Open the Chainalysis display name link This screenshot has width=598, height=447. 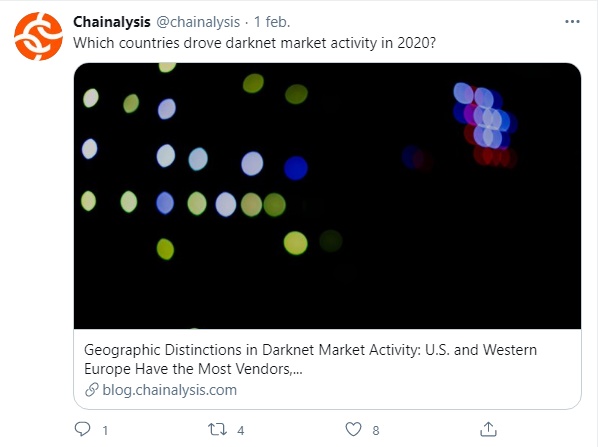(x=112, y=22)
